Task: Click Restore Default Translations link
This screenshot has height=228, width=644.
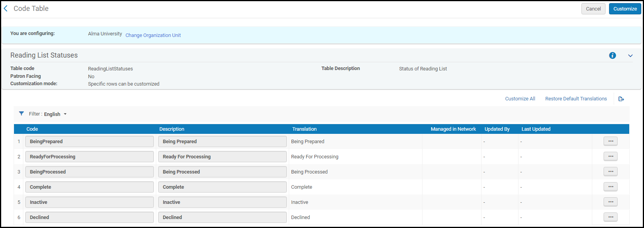Action: pos(576,99)
